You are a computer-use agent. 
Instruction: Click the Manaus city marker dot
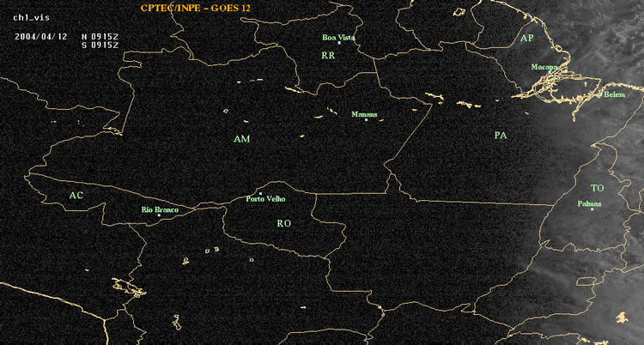pyautogui.click(x=366, y=119)
